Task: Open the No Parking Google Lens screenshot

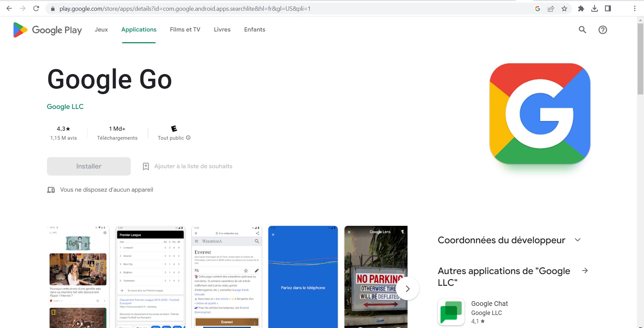Action: click(372, 276)
